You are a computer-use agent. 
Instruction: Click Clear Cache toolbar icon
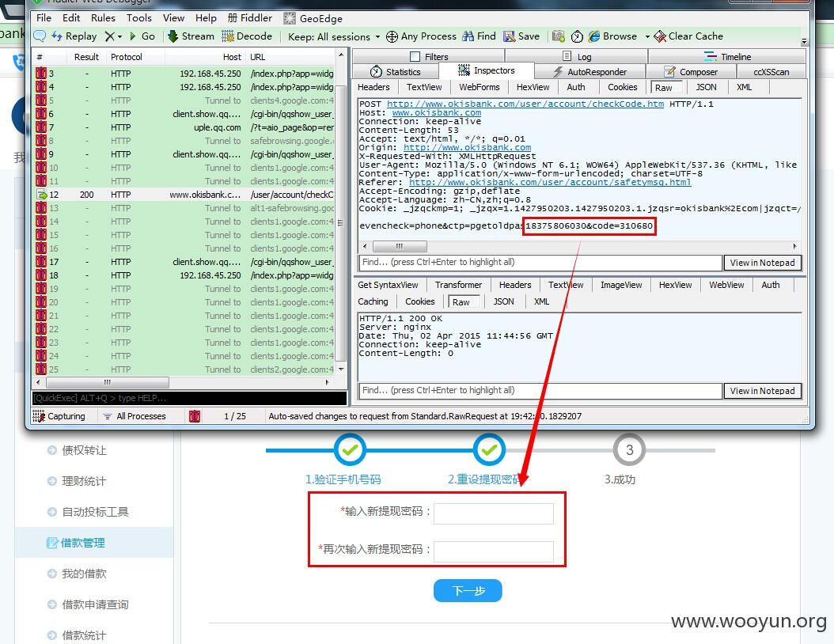[x=688, y=36]
